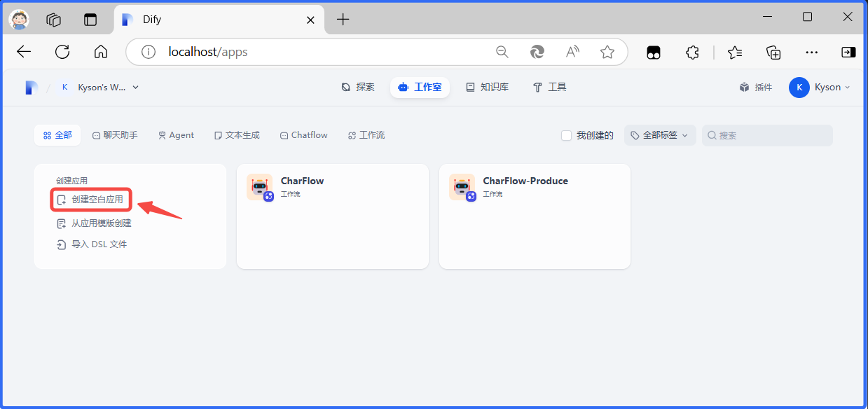868x409 pixels.
Task: Open the tab actions menu icon
Action: tap(90, 20)
